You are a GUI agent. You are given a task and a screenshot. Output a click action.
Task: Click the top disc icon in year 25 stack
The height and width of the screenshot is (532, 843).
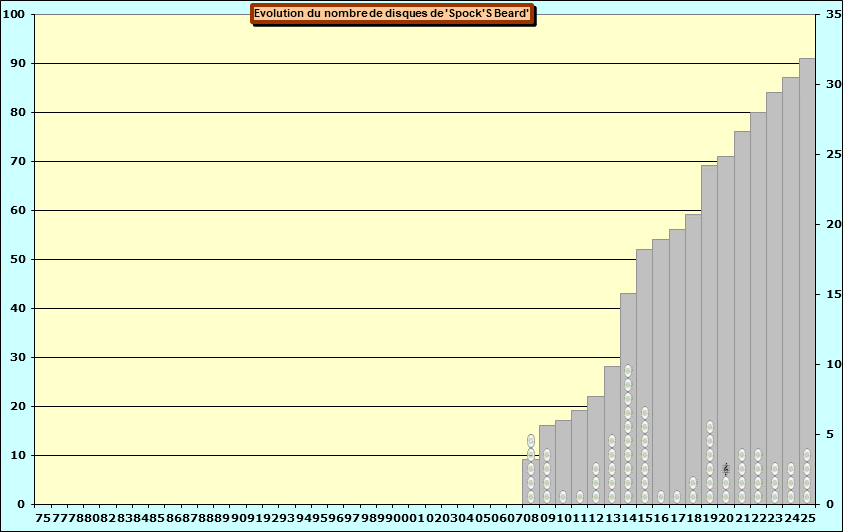pyautogui.click(x=807, y=455)
